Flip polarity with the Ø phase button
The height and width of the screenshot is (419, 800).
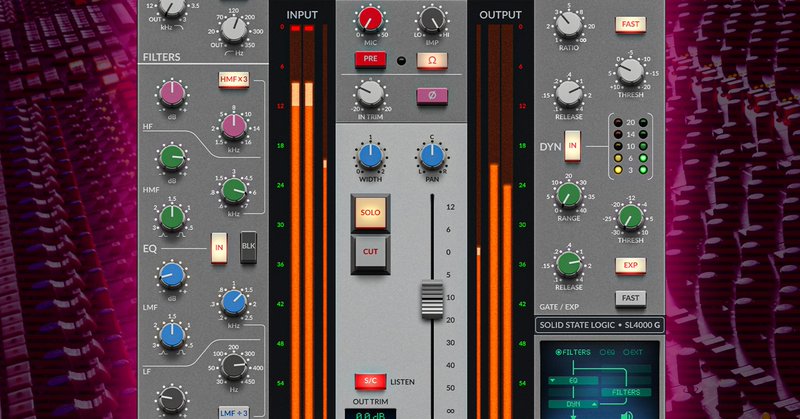tap(432, 95)
